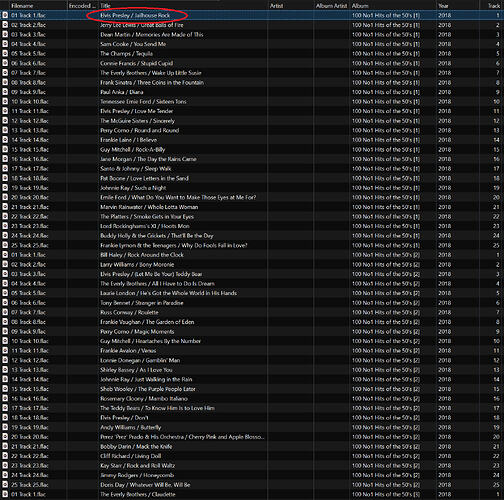Select the Paul Anka / Diana row
Viewport: 504px width, 500px height.
[252, 92]
